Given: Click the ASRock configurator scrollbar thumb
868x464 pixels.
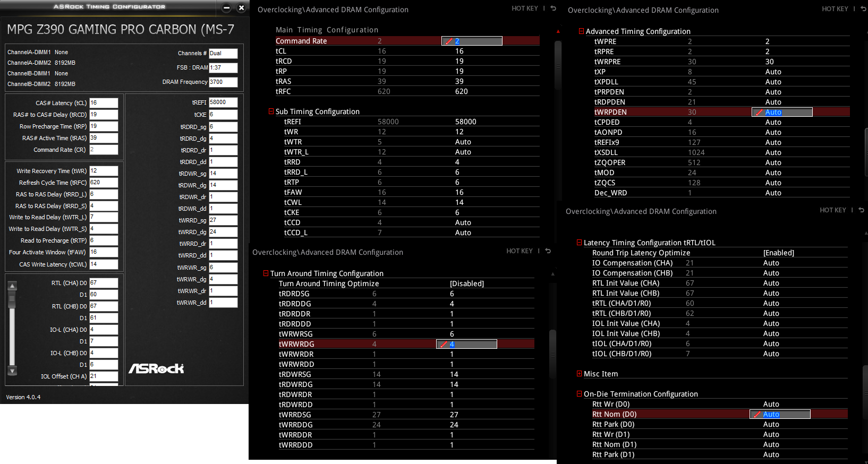Looking at the screenshot, I should (x=12, y=300).
